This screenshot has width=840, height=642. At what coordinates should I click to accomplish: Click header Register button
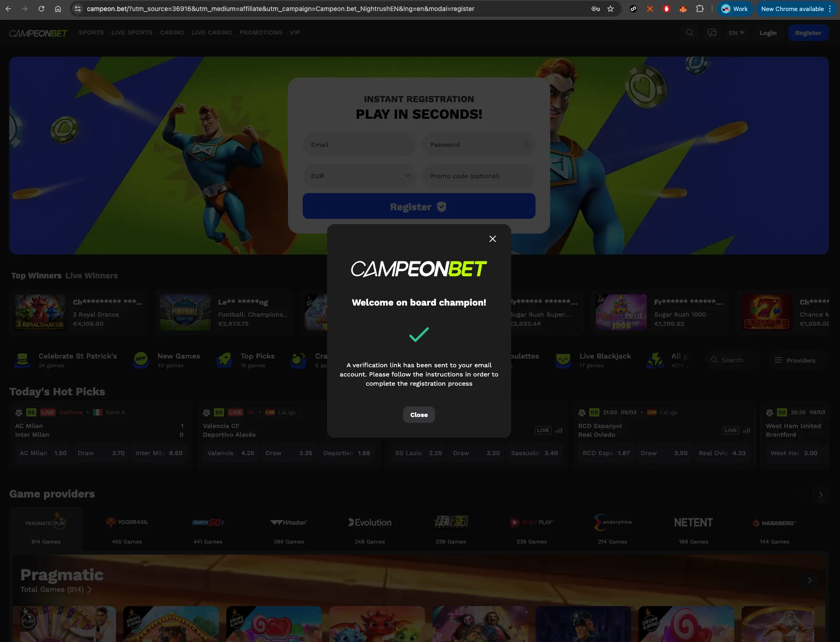tap(808, 33)
